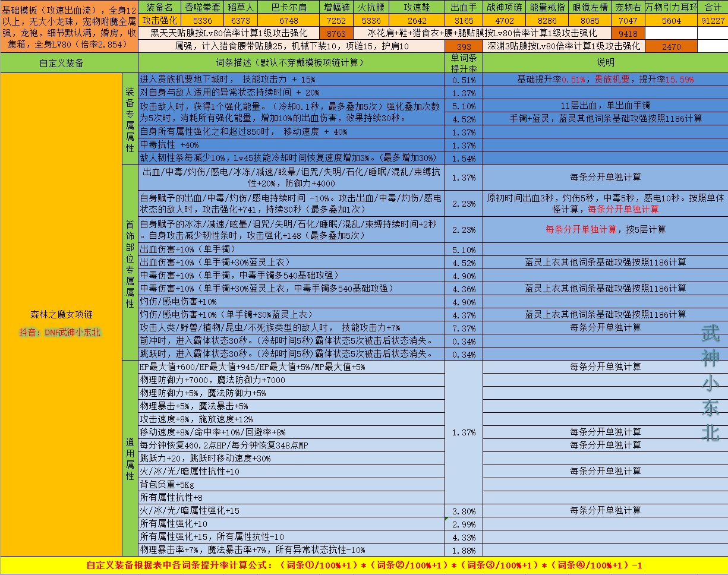Click the 单词条提升率 header cell
The width and height of the screenshot is (728, 575).
[464, 63]
